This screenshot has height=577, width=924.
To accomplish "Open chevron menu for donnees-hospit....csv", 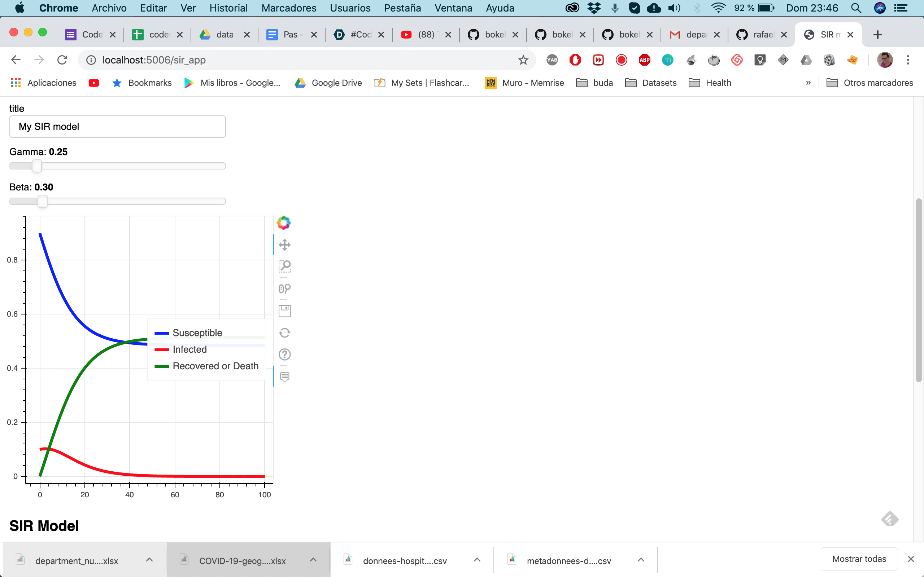I will (x=477, y=560).
